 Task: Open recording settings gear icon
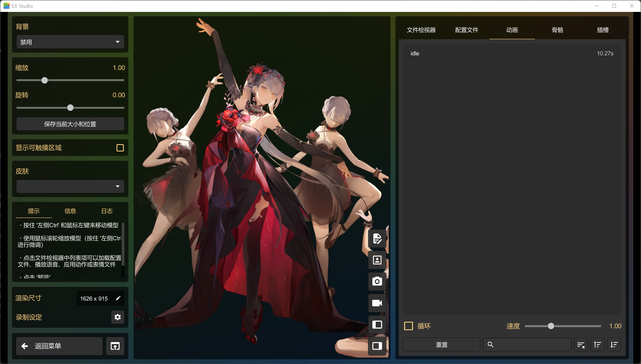(x=118, y=317)
